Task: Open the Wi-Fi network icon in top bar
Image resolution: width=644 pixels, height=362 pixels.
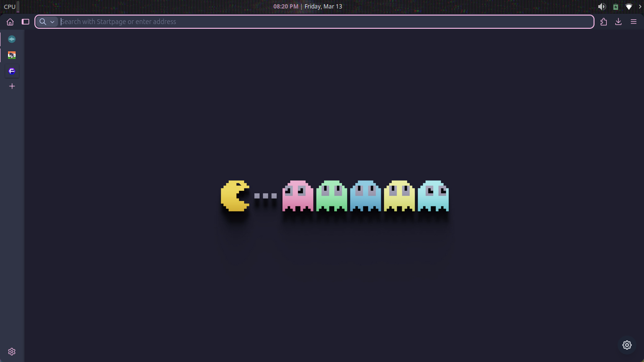Action: 628,7
